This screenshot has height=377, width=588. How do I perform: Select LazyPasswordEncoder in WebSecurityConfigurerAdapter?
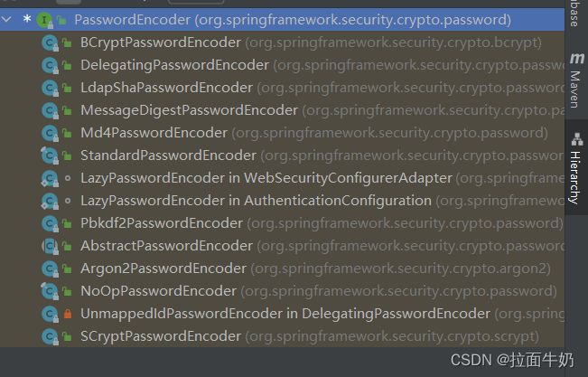tap(282, 178)
